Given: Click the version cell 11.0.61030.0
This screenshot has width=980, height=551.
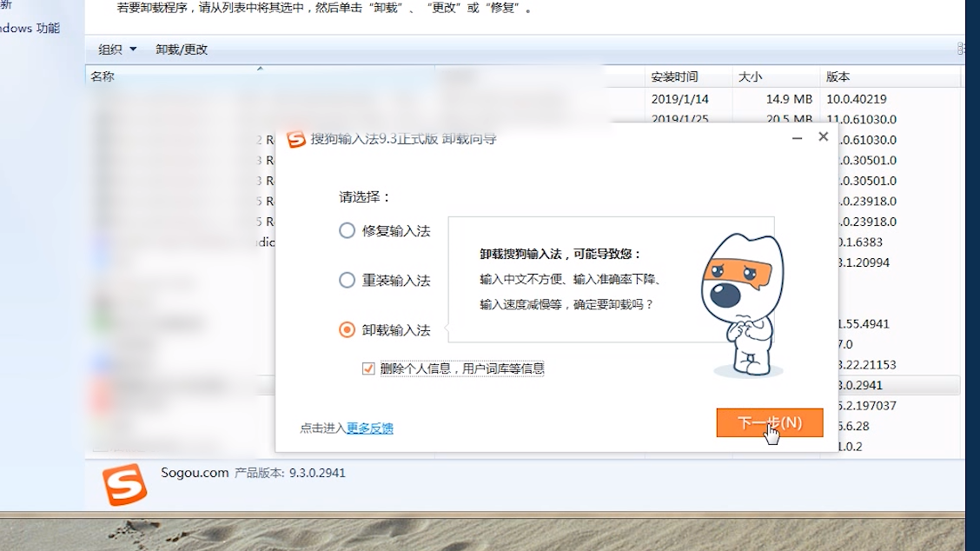Looking at the screenshot, I should coord(861,119).
